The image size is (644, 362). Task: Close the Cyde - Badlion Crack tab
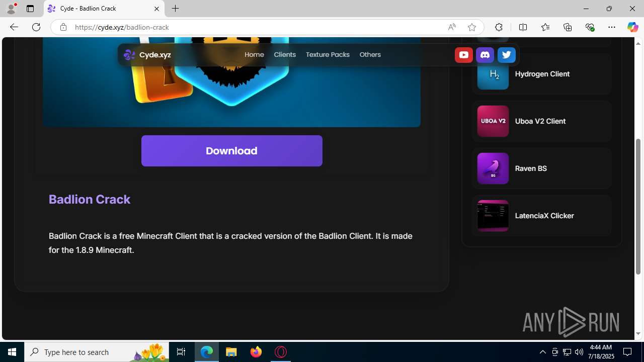click(156, 9)
